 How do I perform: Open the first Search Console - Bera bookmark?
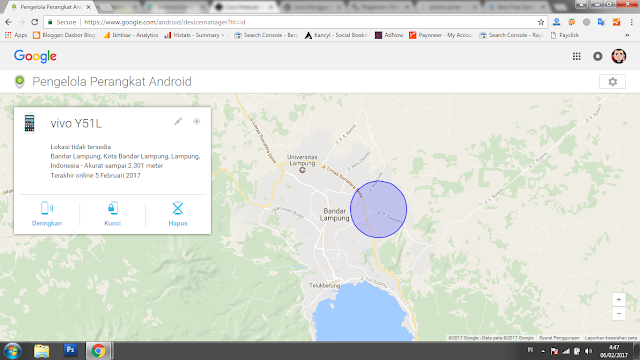(x=266, y=35)
